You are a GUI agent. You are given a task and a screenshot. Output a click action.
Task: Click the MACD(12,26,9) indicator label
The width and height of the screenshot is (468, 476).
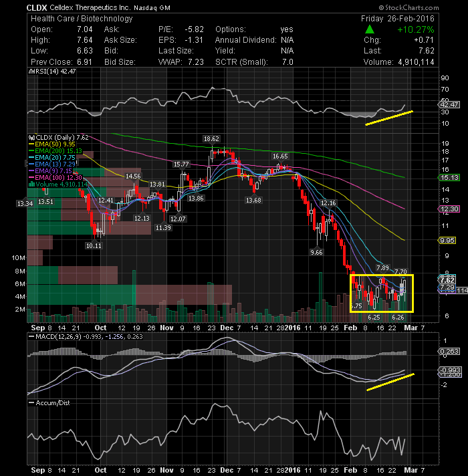(x=58, y=337)
